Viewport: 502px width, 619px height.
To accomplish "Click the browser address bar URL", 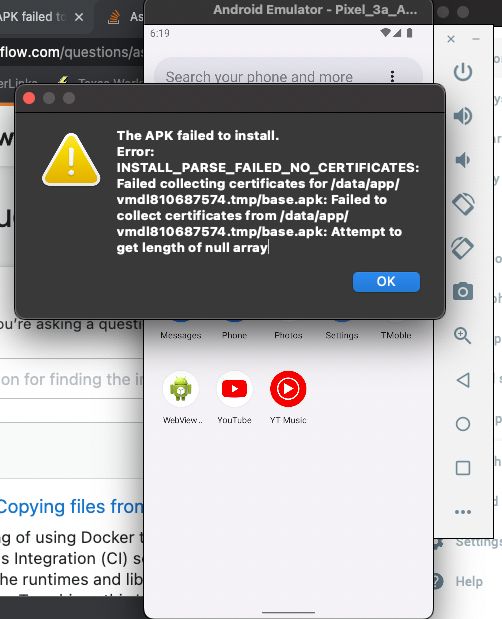I will (71, 52).
